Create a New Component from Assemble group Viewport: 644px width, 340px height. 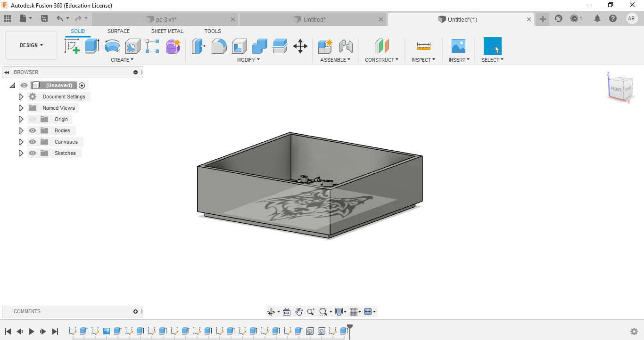(325, 46)
